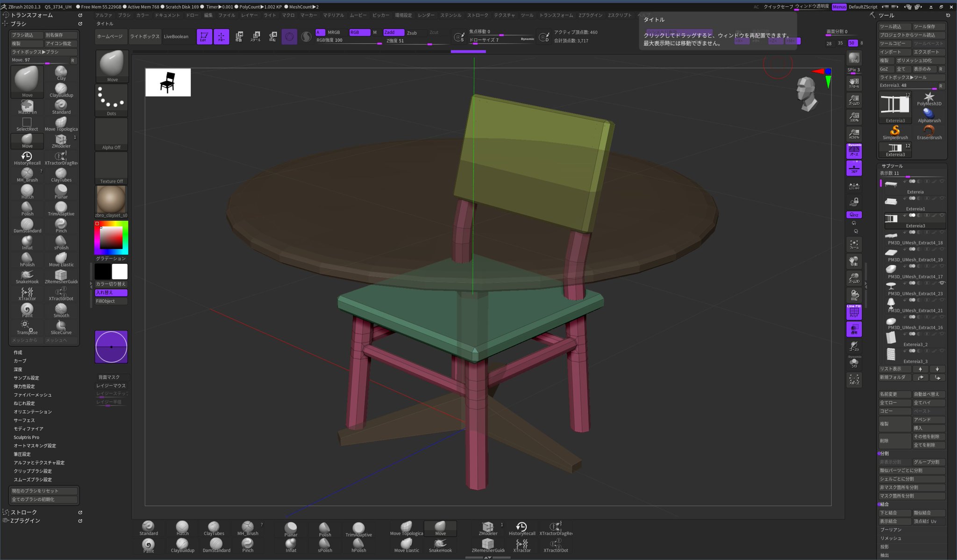This screenshot has width=957, height=560.
Task: Select the DamStandard brush in left palette
Action: point(27,225)
